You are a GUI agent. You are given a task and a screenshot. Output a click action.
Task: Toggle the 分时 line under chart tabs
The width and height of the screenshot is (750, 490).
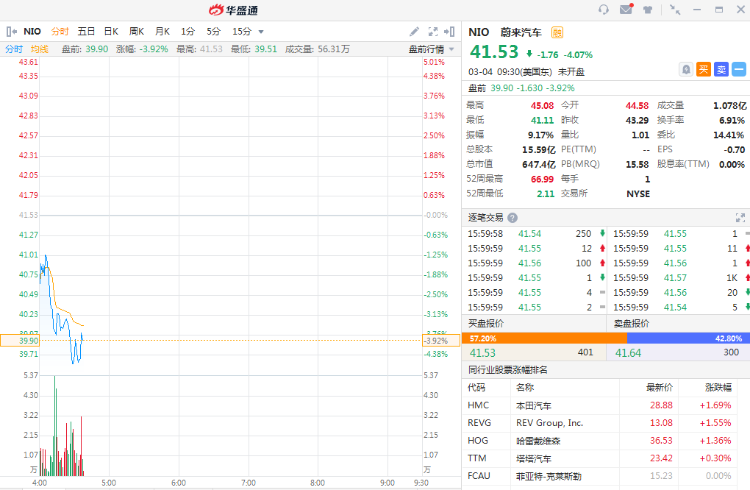tap(13, 48)
